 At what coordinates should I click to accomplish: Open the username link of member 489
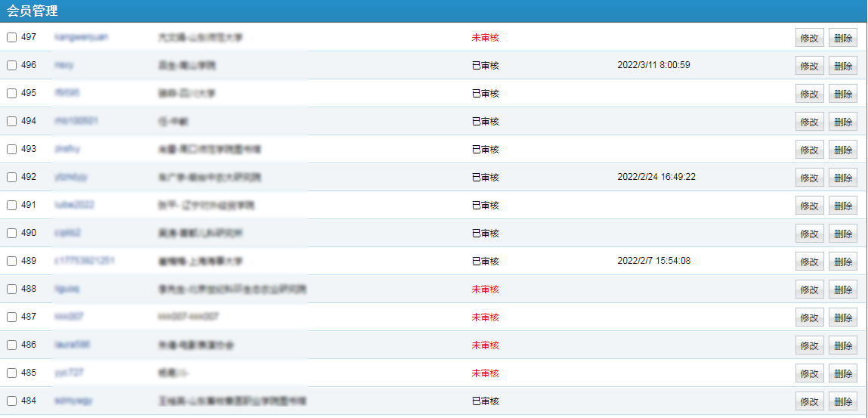click(x=85, y=261)
